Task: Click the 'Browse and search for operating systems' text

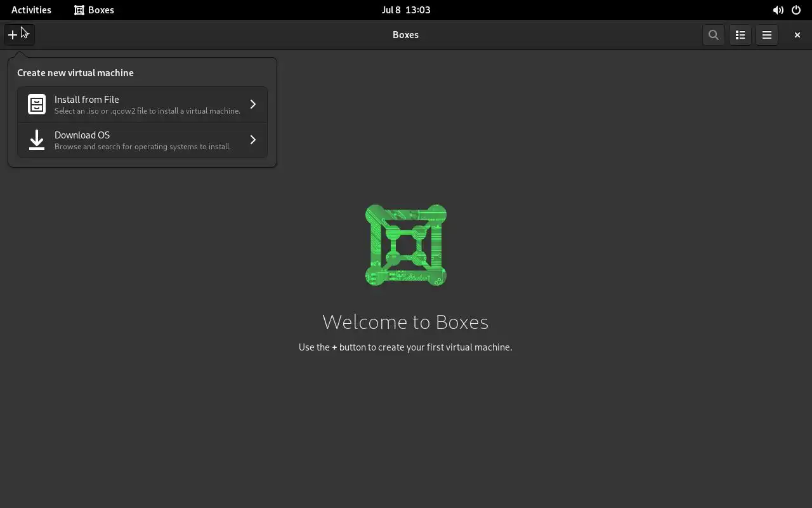Action: click(143, 147)
